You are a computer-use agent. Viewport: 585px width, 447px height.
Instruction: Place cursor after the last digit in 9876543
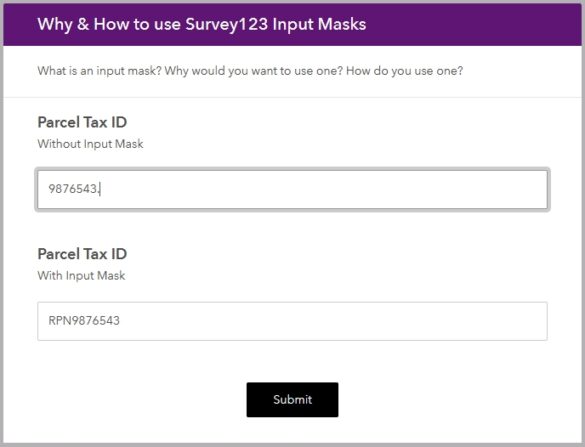99,189
